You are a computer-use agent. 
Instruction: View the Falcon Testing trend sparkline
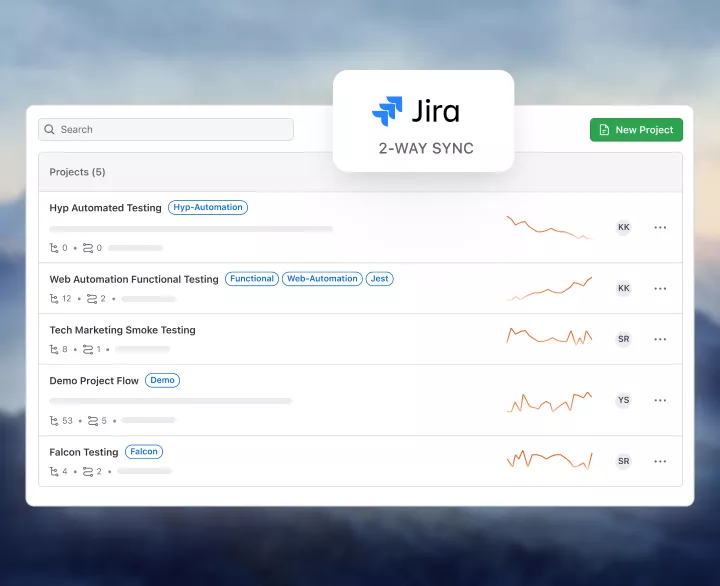click(550, 460)
